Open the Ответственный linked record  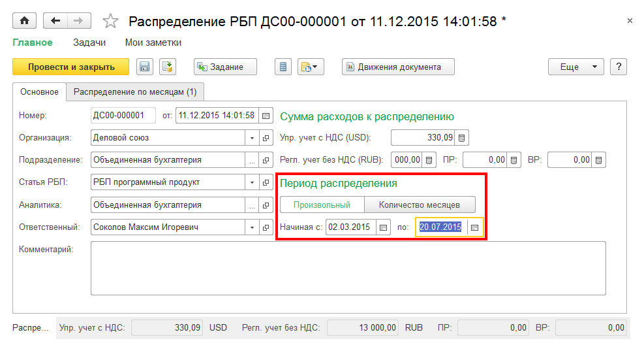pos(266,227)
